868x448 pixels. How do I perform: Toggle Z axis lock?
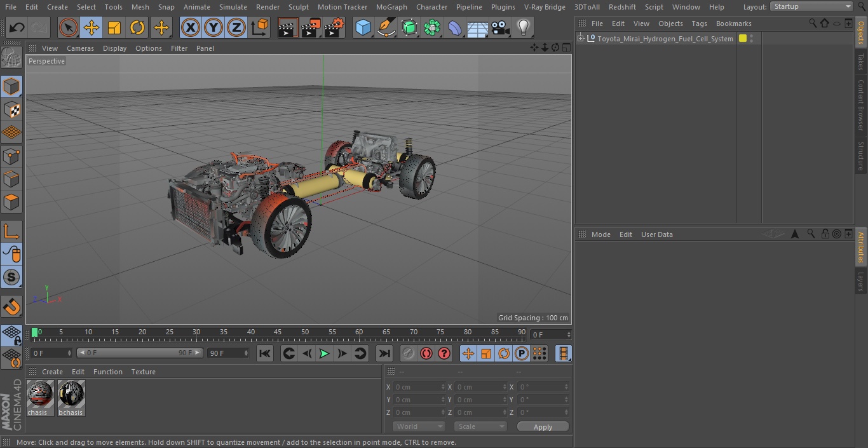[x=236, y=27]
